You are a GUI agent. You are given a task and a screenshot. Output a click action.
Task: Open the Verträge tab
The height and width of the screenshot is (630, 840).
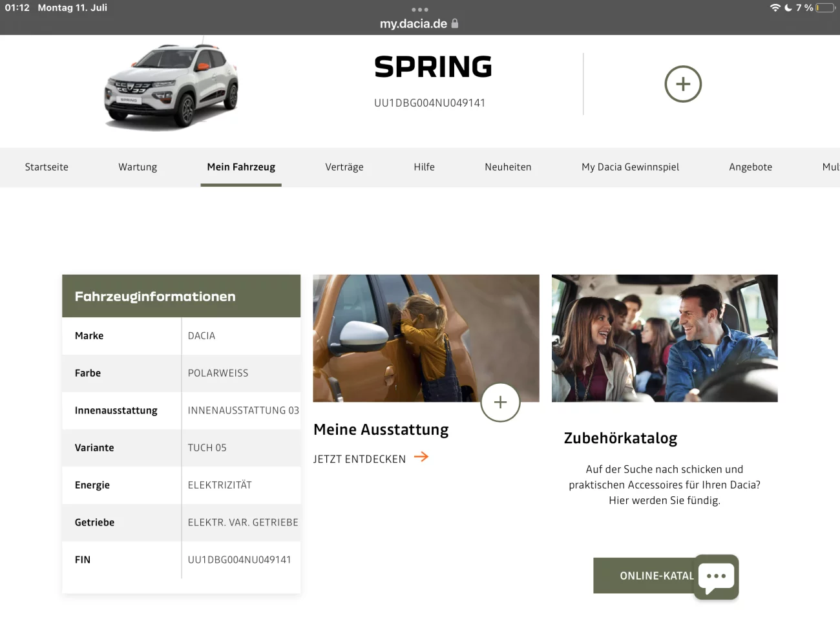tap(344, 167)
